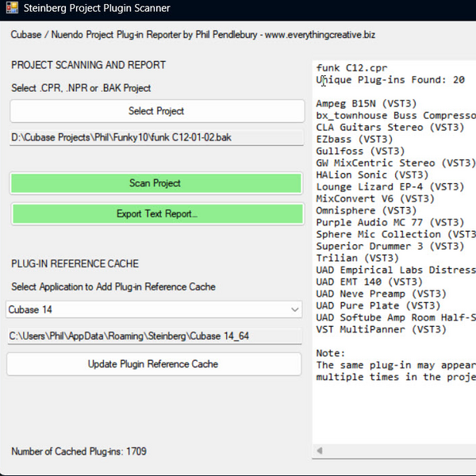Click the 'Number of Cached Plug-ins: 1709' status text
Viewport: 476px width, 476px height.
pos(79,451)
